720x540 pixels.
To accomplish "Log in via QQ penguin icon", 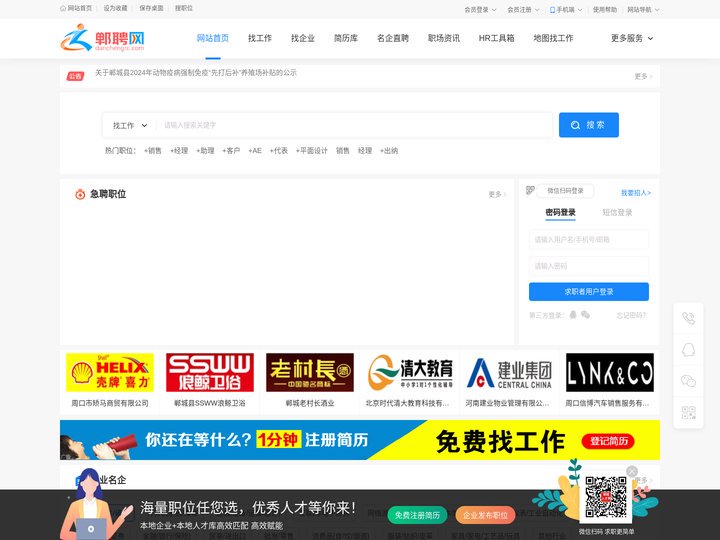I will point(573,315).
